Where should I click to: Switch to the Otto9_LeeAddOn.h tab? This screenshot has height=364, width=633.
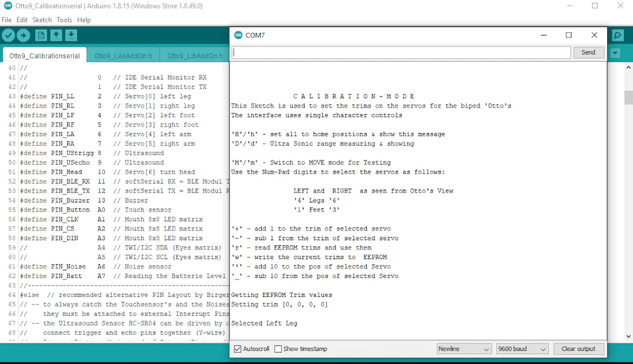click(x=123, y=56)
